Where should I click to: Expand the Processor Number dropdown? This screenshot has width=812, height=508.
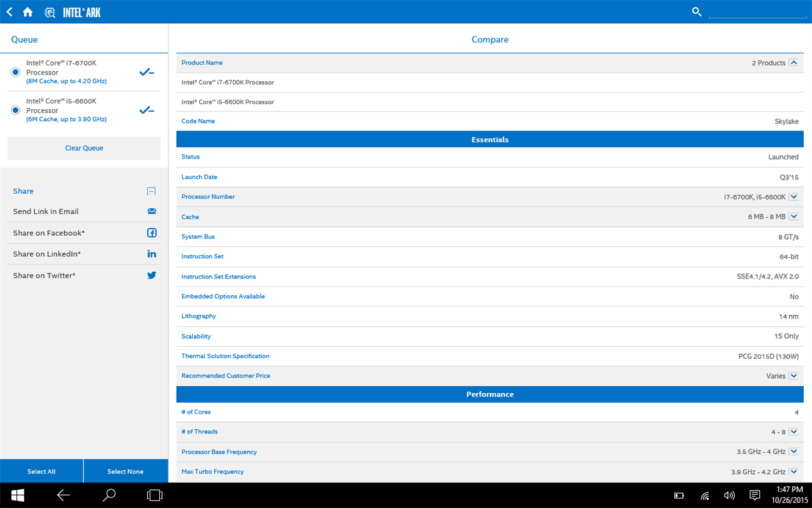click(793, 197)
